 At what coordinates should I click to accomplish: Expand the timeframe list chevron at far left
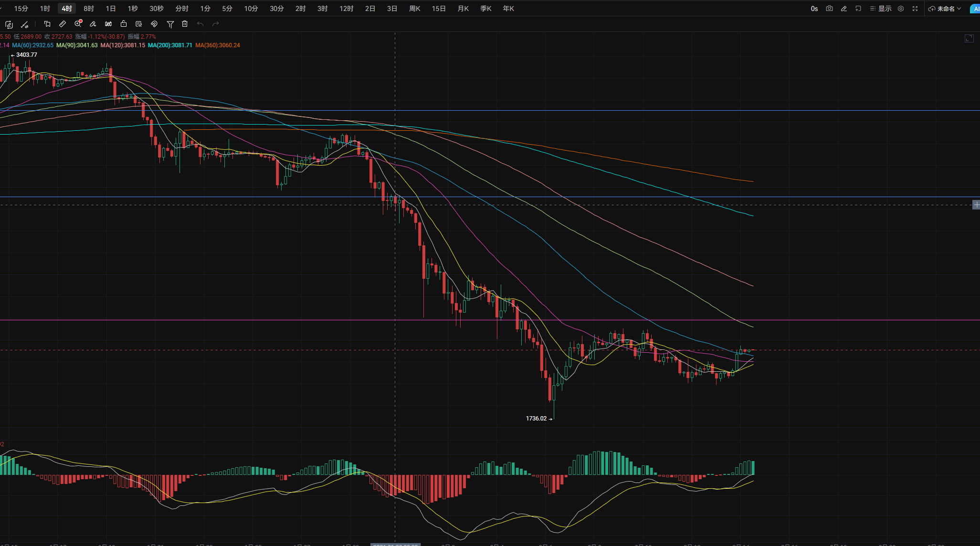(x=1, y=9)
